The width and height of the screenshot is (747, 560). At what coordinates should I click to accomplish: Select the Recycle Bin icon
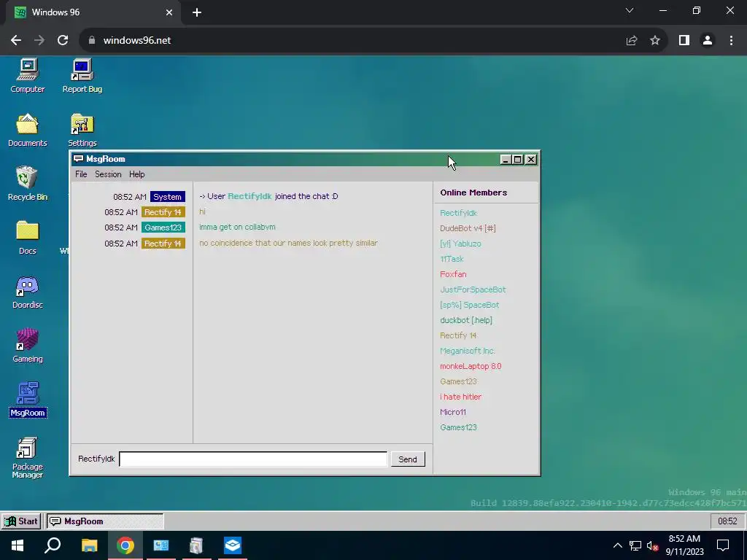click(28, 183)
